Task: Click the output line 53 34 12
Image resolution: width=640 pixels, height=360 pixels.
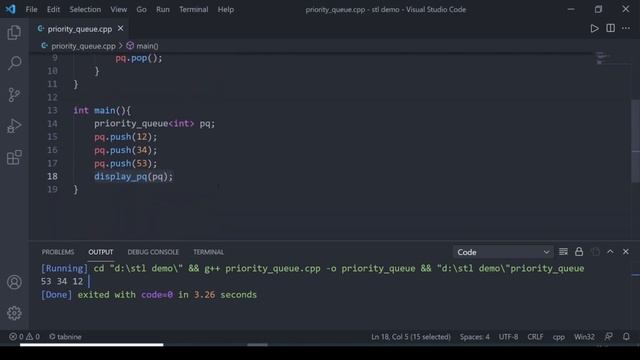Action: [62, 281]
